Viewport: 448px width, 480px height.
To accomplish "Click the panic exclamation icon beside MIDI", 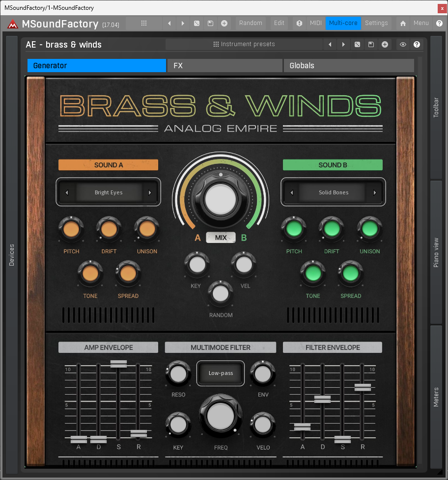I will click(299, 23).
